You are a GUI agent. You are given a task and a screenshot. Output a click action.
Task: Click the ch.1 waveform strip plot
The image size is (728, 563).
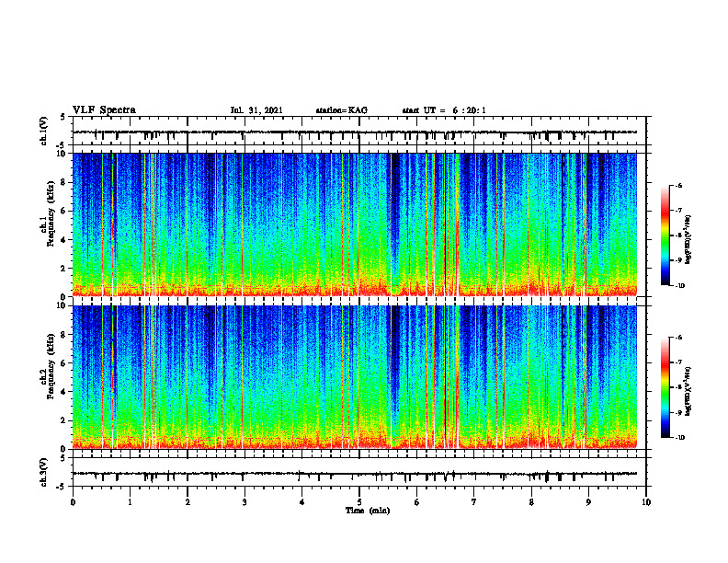[x=359, y=131]
